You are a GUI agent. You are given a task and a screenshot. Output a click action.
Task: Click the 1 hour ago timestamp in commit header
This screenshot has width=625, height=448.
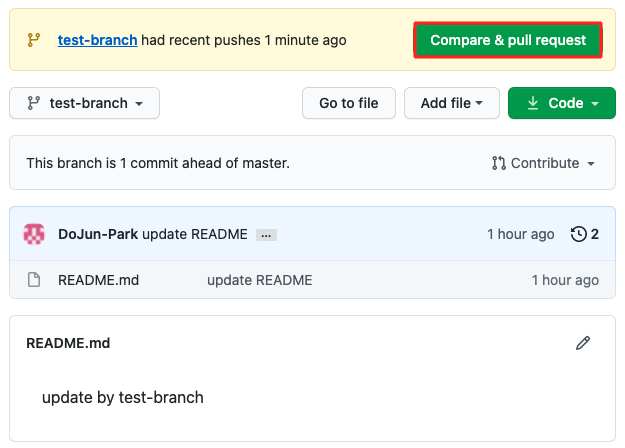point(520,234)
